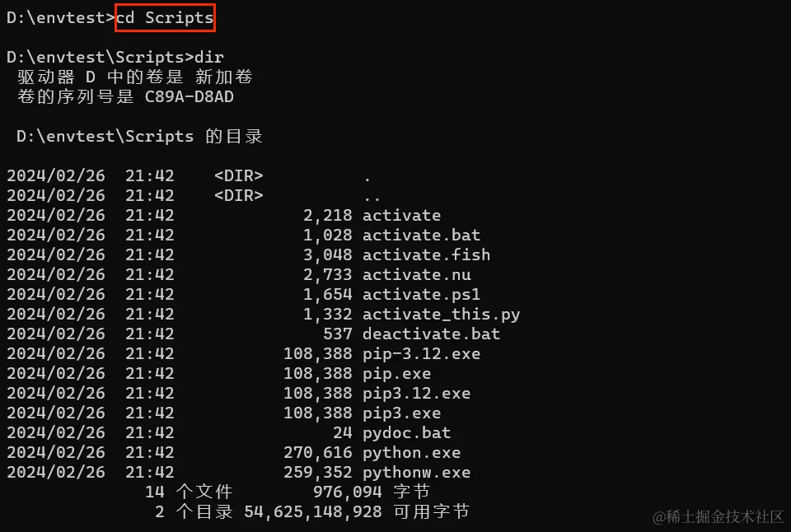791x532 pixels.
Task: Click the activate_this.py file name
Action: (441, 314)
